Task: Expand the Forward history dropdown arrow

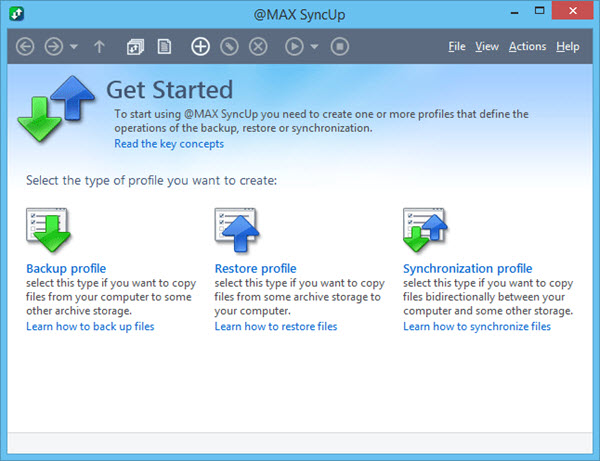Action: tap(74, 47)
